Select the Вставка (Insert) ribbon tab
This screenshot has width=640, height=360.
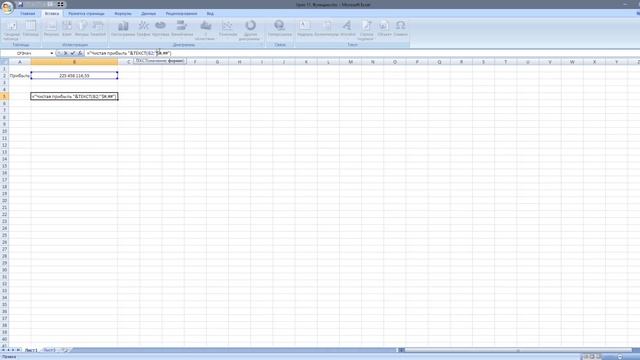coord(52,13)
